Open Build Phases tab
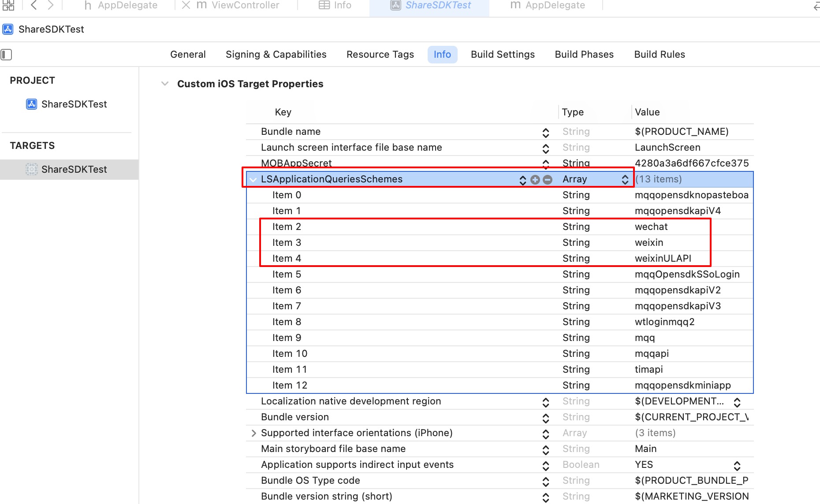Image resolution: width=820 pixels, height=504 pixels. pyautogui.click(x=584, y=55)
